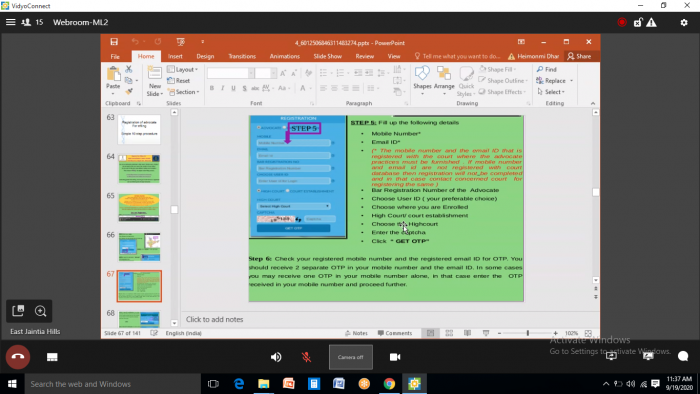This screenshot has height=394, width=700.
Task: Click the Camera off preview tile
Action: click(351, 357)
